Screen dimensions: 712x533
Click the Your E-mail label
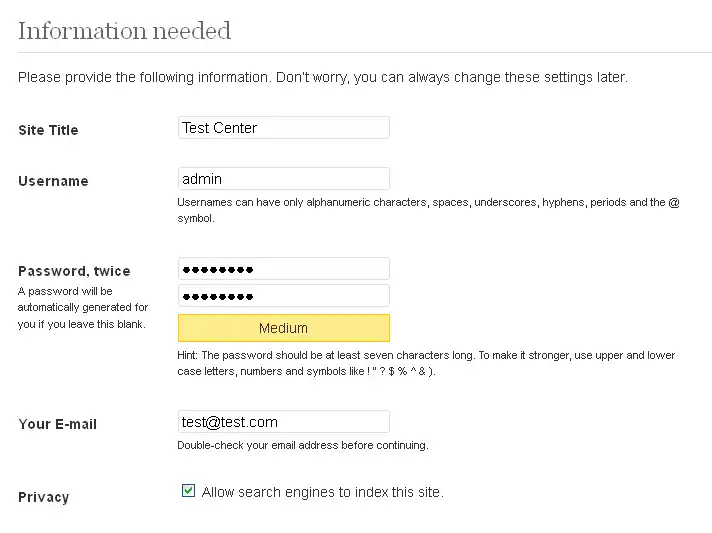(57, 424)
